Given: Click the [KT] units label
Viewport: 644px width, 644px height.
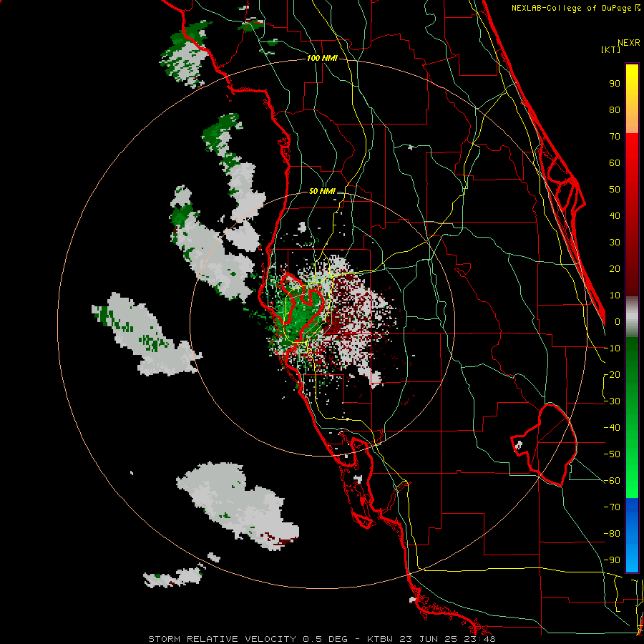Looking at the screenshot, I should coord(610,49).
